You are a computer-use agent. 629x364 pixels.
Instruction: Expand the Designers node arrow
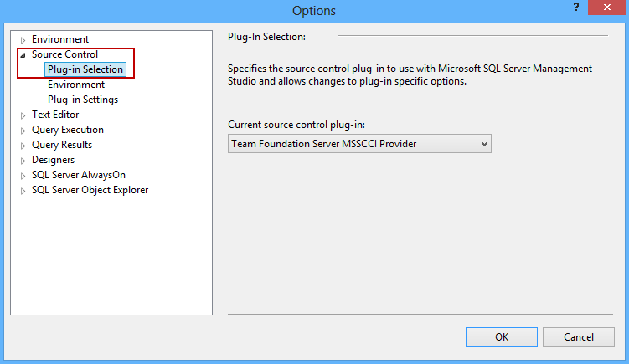tap(23, 161)
